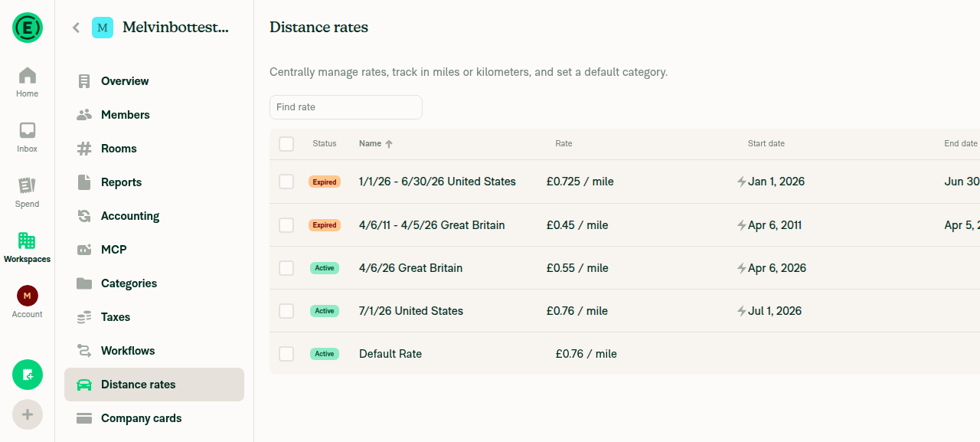This screenshot has height=442, width=980.
Task: Sort by the Name column arrow
Action: pos(389,144)
